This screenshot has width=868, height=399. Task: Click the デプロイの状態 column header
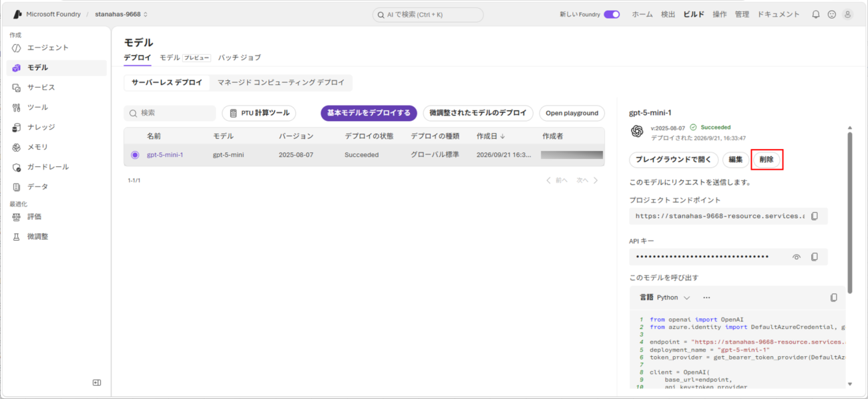point(369,136)
